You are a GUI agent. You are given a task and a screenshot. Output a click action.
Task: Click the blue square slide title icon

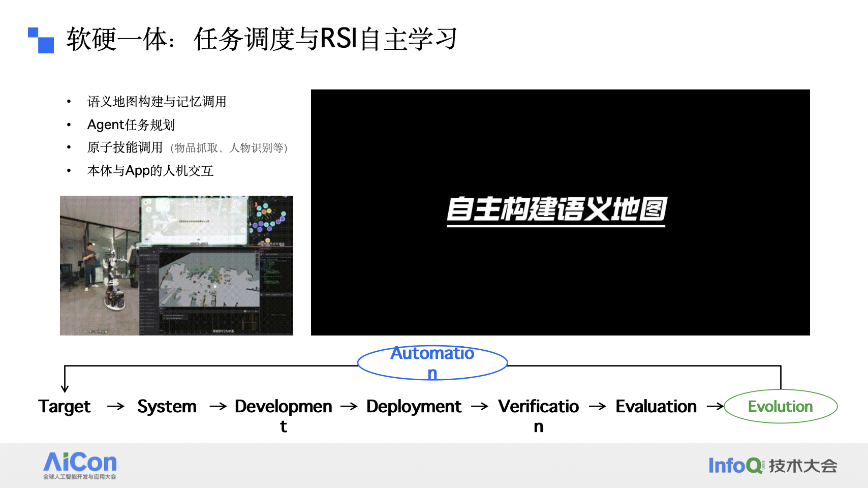(41, 40)
